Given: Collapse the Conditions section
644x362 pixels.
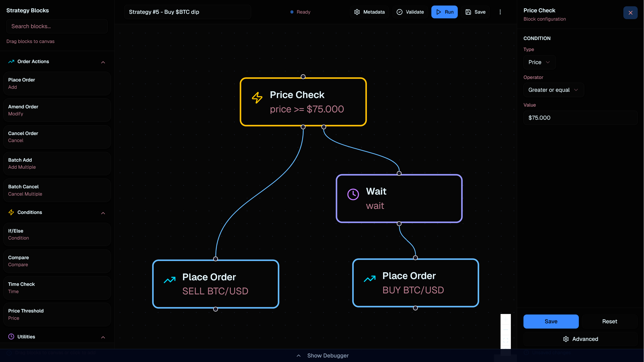Looking at the screenshot, I should click(x=103, y=213).
